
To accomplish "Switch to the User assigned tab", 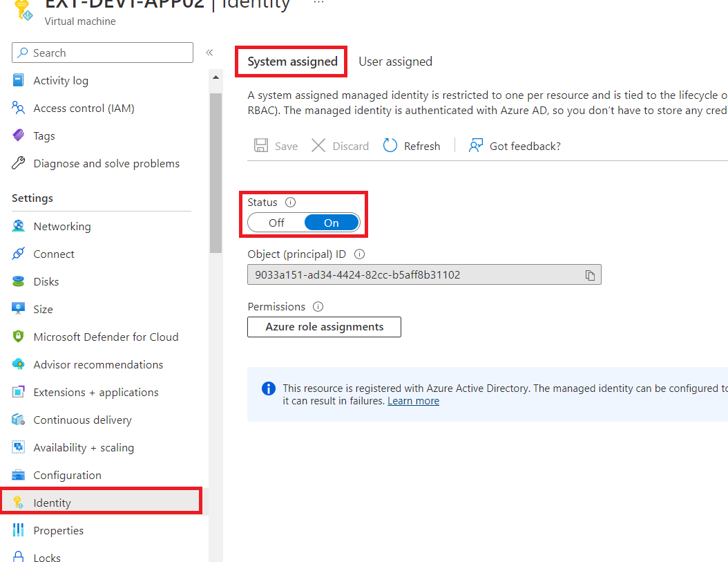I will pyautogui.click(x=395, y=62).
